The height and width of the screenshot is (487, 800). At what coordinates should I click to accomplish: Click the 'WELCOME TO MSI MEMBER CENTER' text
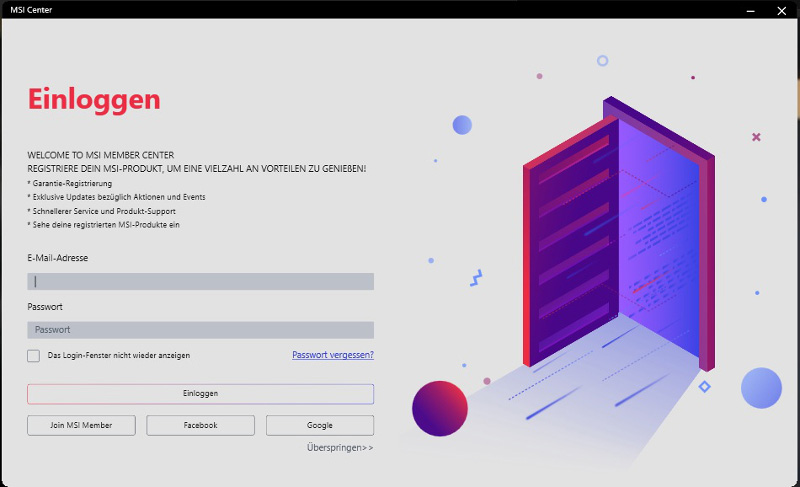pos(101,155)
